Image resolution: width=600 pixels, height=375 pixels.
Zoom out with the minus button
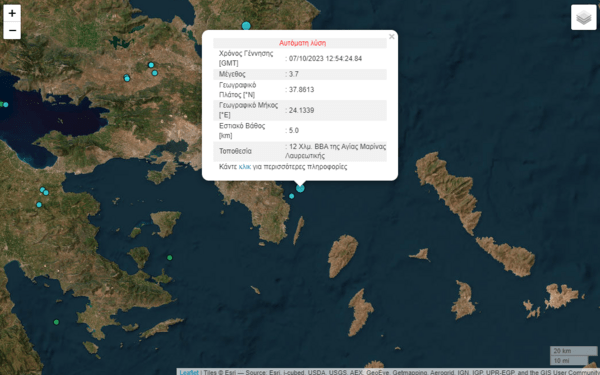(12, 30)
